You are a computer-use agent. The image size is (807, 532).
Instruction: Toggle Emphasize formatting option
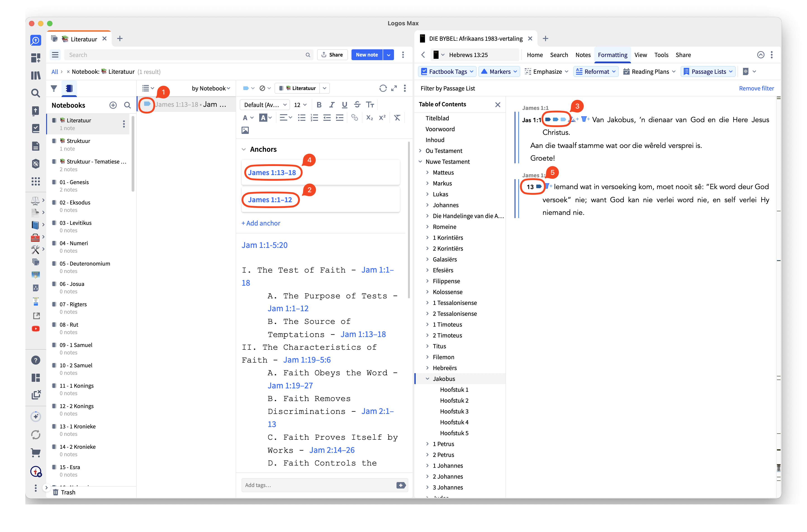point(546,71)
